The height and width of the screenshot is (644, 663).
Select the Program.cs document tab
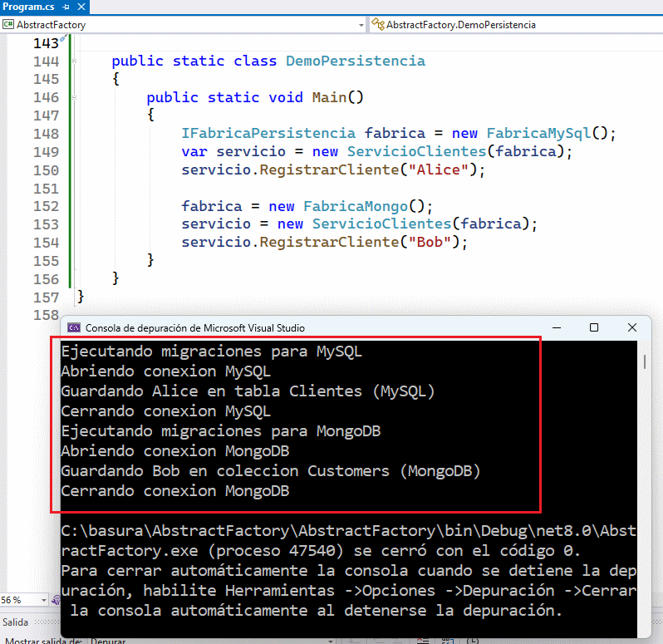(x=28, y=6)
